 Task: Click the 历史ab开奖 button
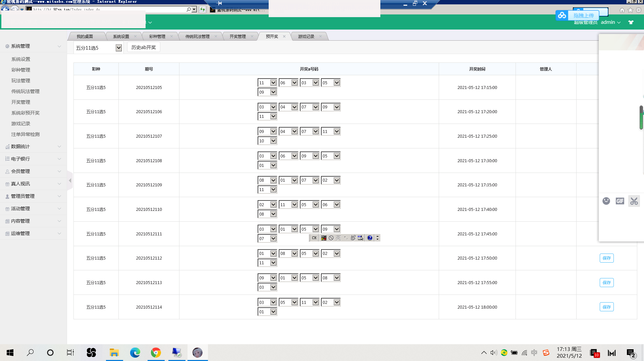click(x=144, y=47)
